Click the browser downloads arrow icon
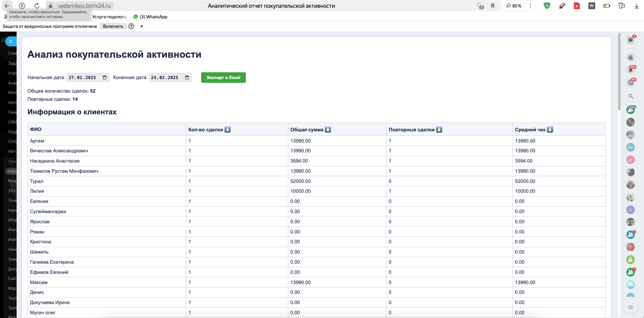The height and width of the screenshot is (318, 644). 637,6
